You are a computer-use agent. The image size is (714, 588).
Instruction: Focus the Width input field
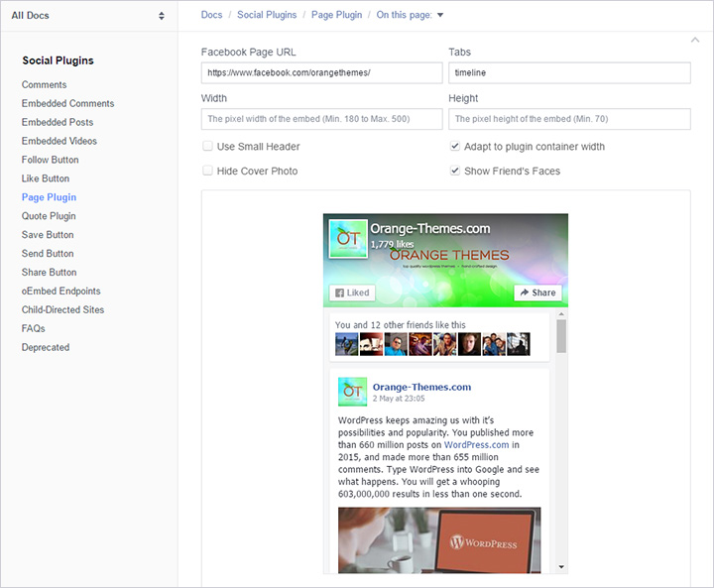click(x=321, y=119)
